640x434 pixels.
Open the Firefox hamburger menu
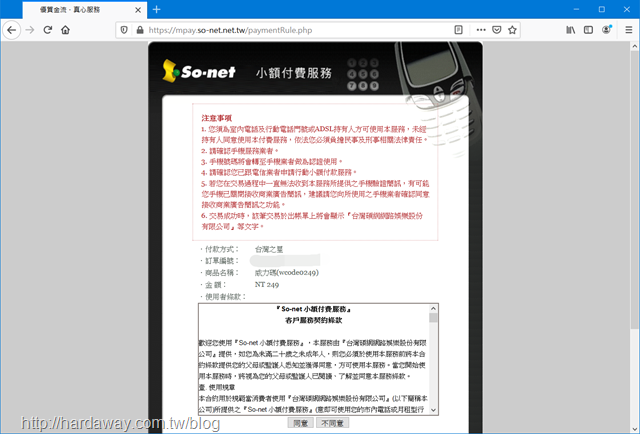pyautogui.click(x=629, y=30)
